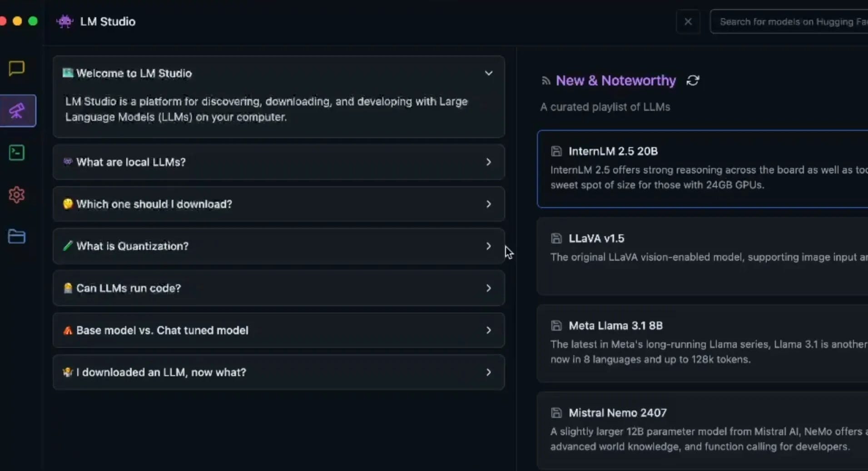Click the LM Studio robot logo
The width and height of the screenshot is (868, 471).
click(64, 21)
